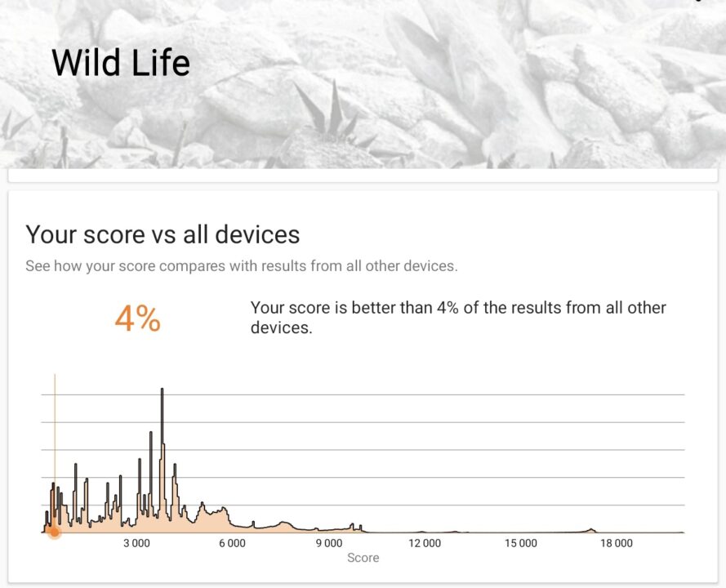Click the 18 000 axis label
The image size is (726, 588).
coord(617,543)
